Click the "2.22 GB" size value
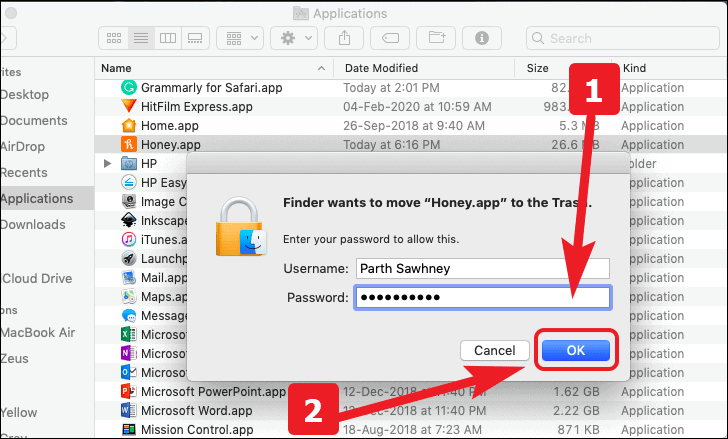 point(576,411)
